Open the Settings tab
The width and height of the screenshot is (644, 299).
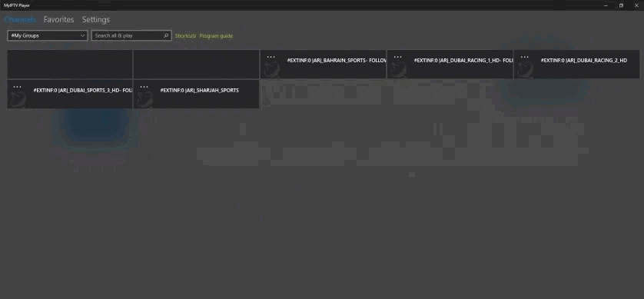coord(96,20)
